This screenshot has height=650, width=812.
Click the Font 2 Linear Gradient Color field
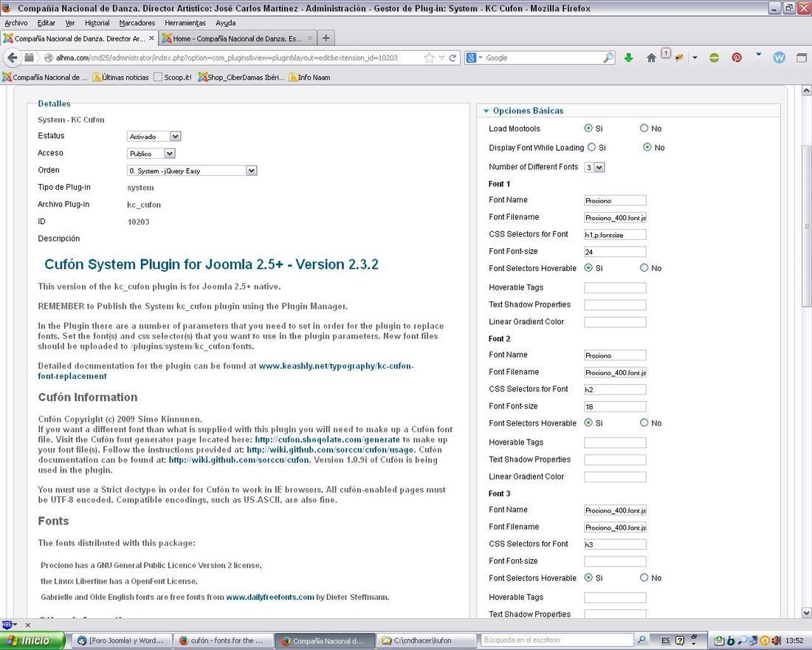615,477
